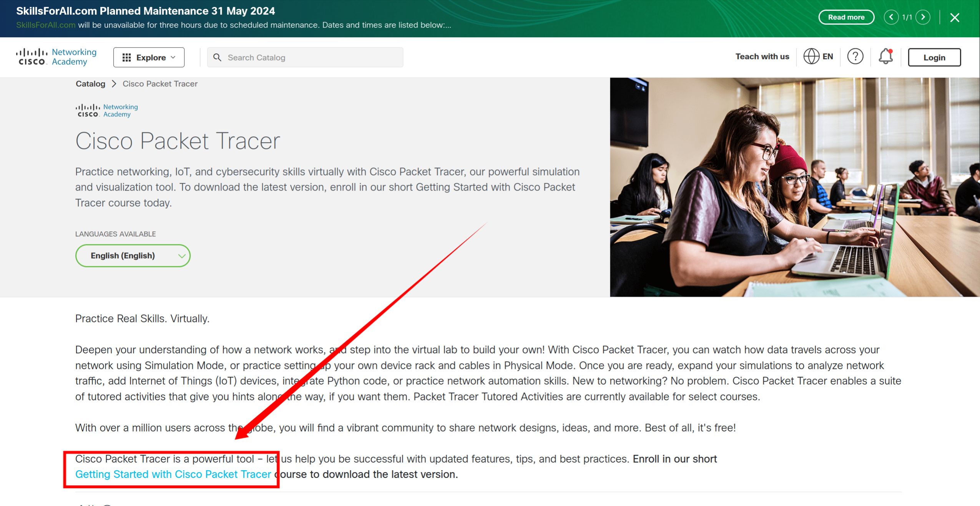Click Teach with us in header
The width and height of the screenshot is (980, 506).
click(x=762, y=57)
